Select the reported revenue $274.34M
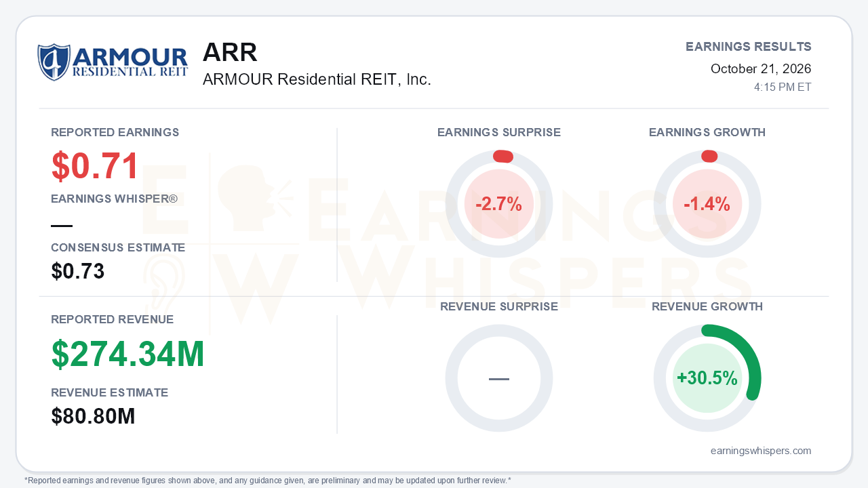This screenshot has height=488, width=868. click(128, 354)
